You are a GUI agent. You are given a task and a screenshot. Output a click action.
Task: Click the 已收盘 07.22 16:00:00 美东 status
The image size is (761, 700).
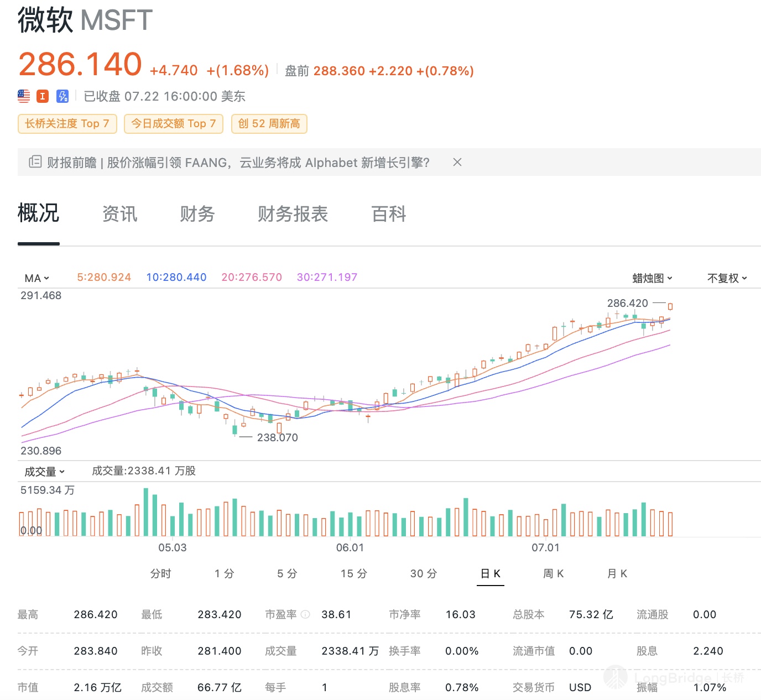click(x=164, y=96)
